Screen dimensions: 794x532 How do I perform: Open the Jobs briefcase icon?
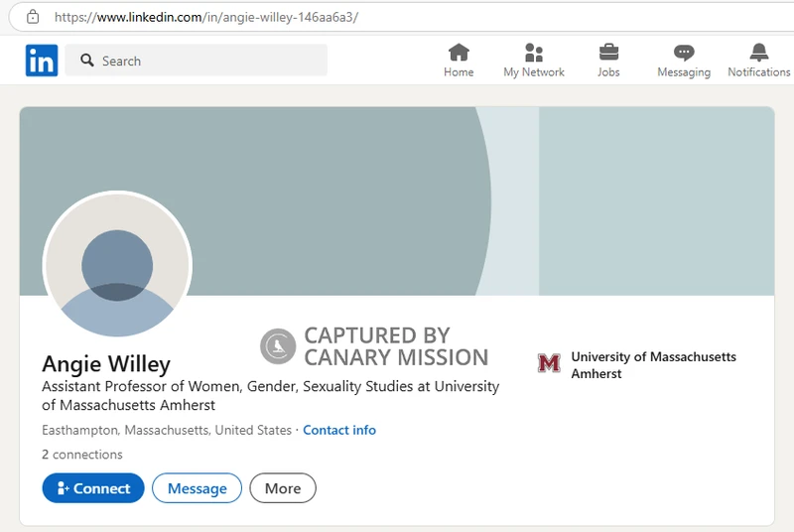[x=608, y=53]
